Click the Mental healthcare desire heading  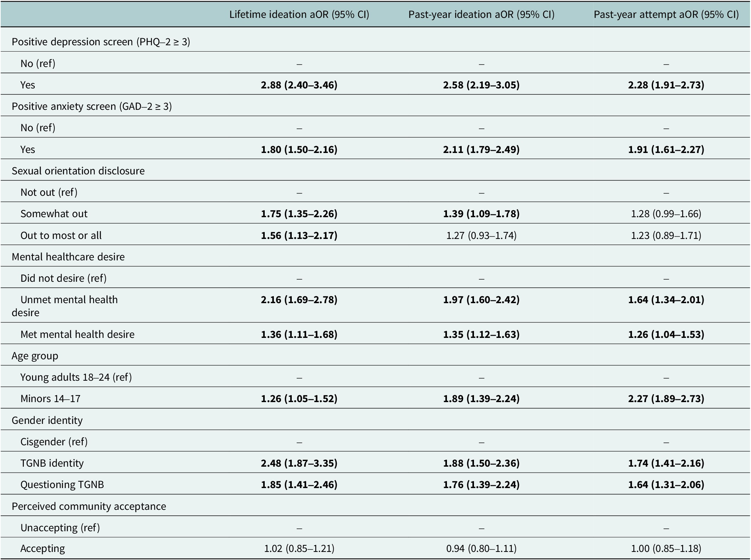(x=68, y=257)
